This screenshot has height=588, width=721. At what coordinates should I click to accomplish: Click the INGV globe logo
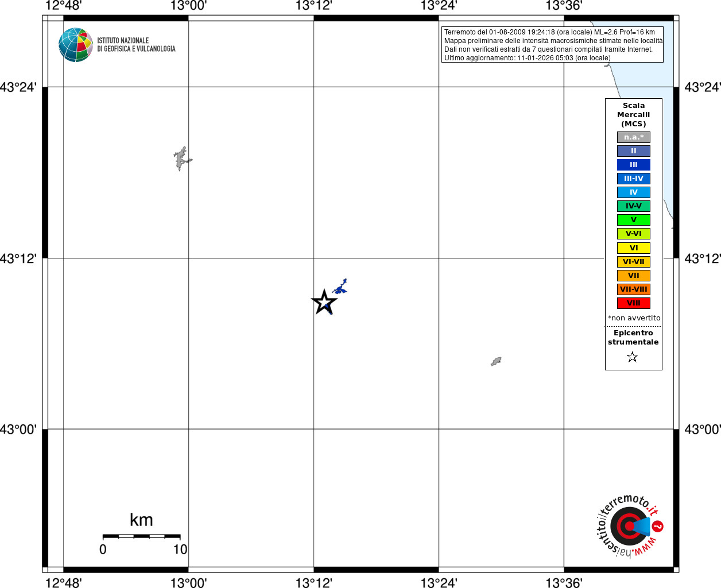76,45
